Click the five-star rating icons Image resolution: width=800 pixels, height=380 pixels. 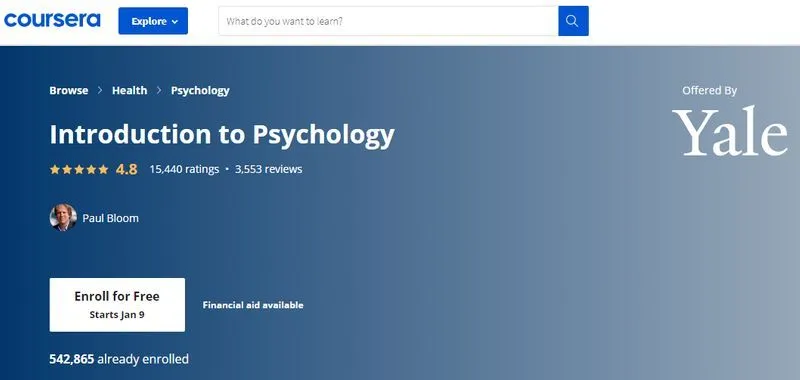(x=79, y=169)
